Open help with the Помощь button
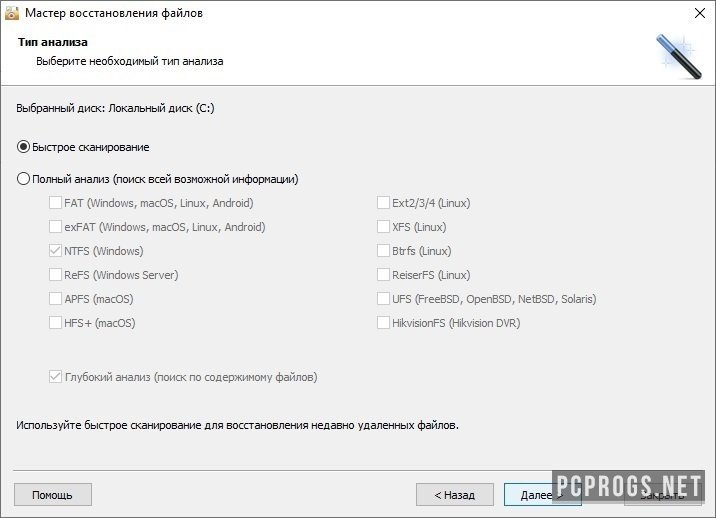 click(x=53, y=495)
